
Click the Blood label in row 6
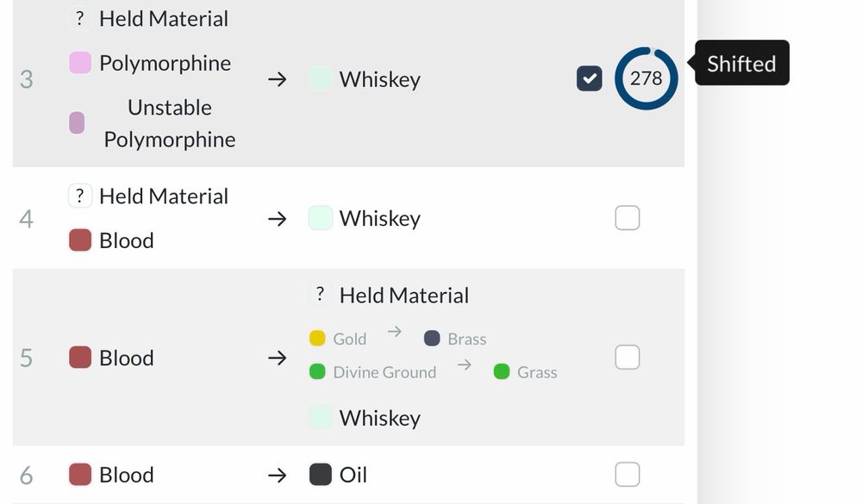coord(126,475)
